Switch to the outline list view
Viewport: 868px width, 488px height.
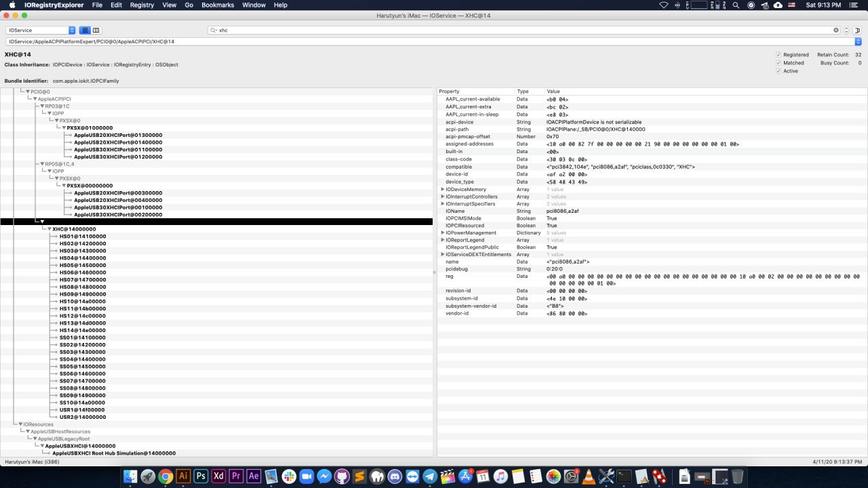pos(85,30)
